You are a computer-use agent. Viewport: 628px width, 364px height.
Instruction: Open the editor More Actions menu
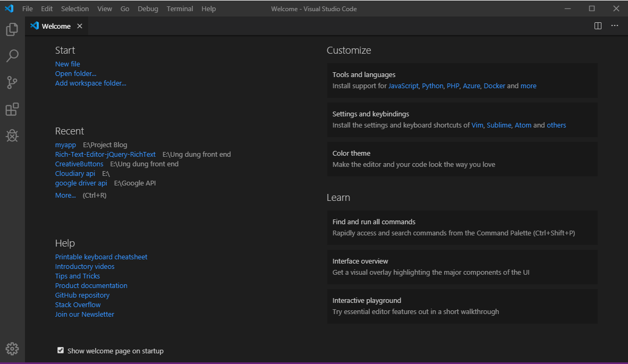pyautogui.click(x=614, y=26)
